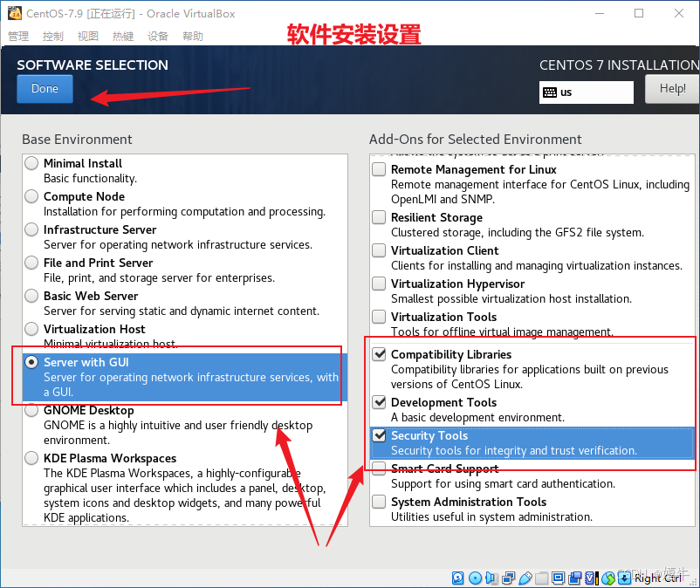Select File and Print Server option
The width and height of the screenshot is (700, 588).
[31, 263]
